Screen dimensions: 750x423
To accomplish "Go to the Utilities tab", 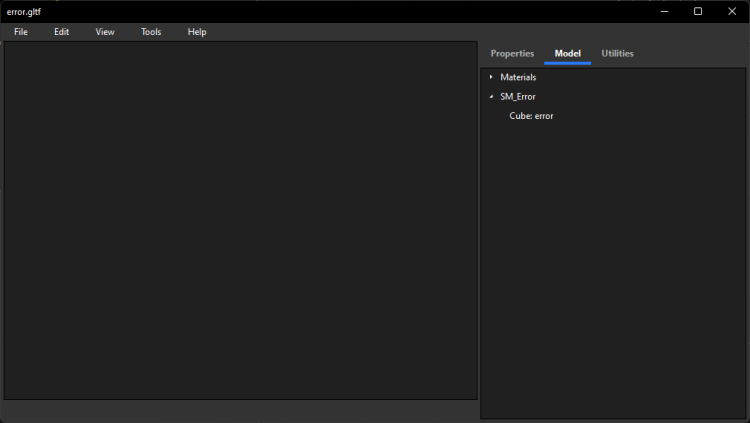I will coord(617,54).
